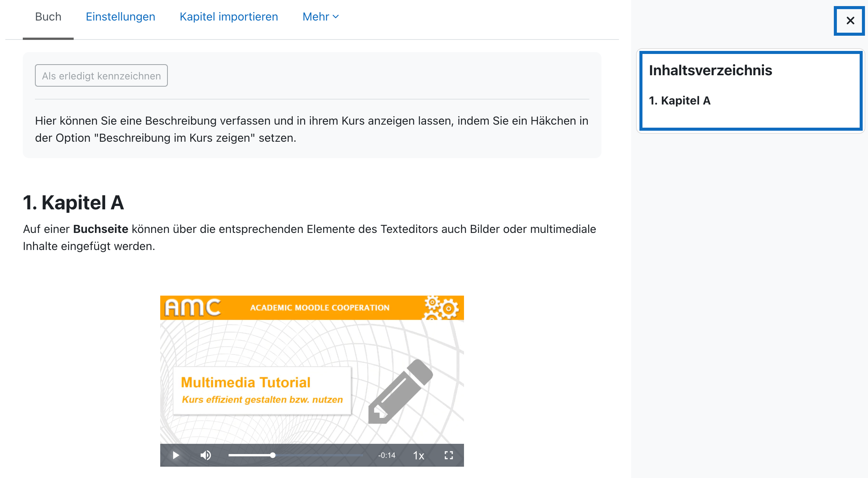
Task: Change the 1x playback speed
Action: point(418,455)
